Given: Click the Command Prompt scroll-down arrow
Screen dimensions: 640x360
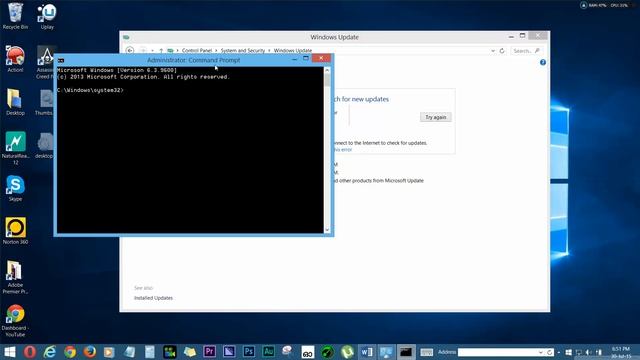Looking at the screenshot, I should click(327, 230).
